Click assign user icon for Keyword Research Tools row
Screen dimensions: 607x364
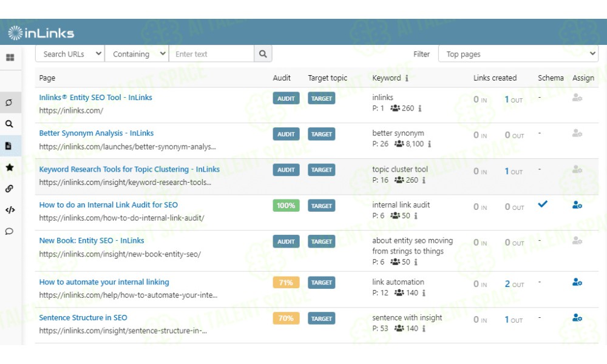pos(577,169)
